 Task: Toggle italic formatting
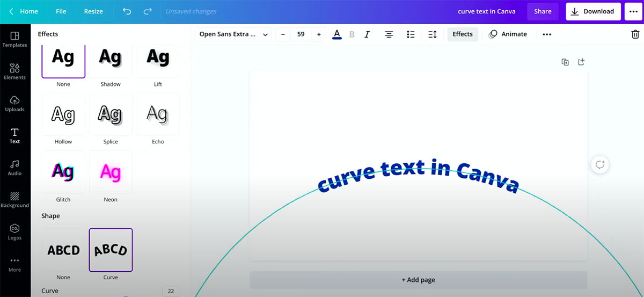(367, 34)
